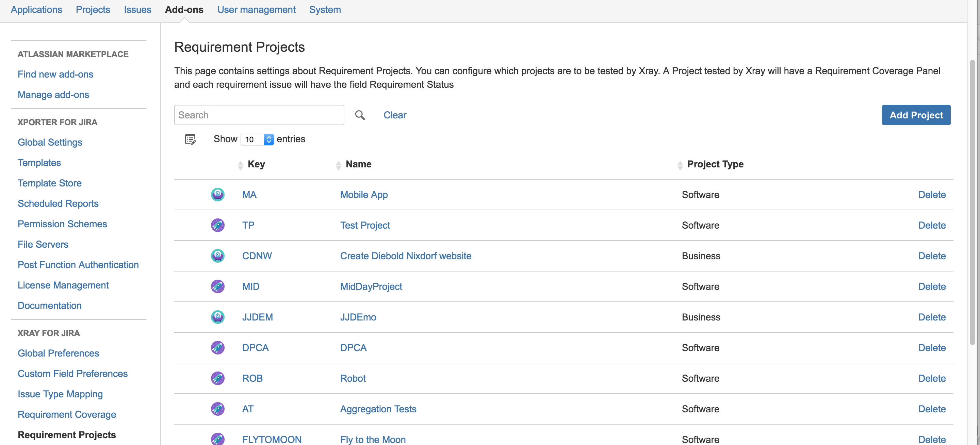Open Custom Field Preferences link
Screen dimensions: 980x445
(73, 374)
